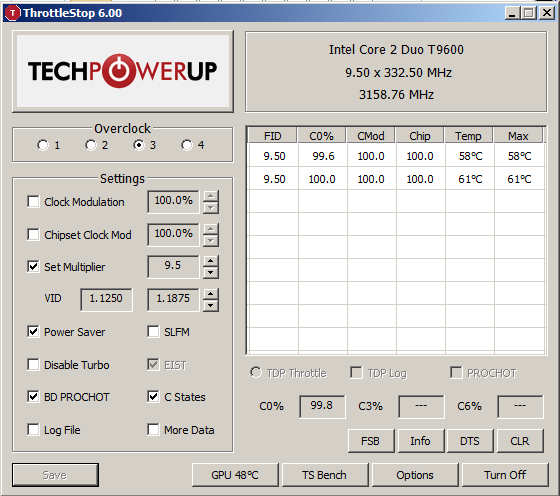Screen dimensions: 560x496
Task: Decrease the VID voltage value
Action: click(211, 306)
